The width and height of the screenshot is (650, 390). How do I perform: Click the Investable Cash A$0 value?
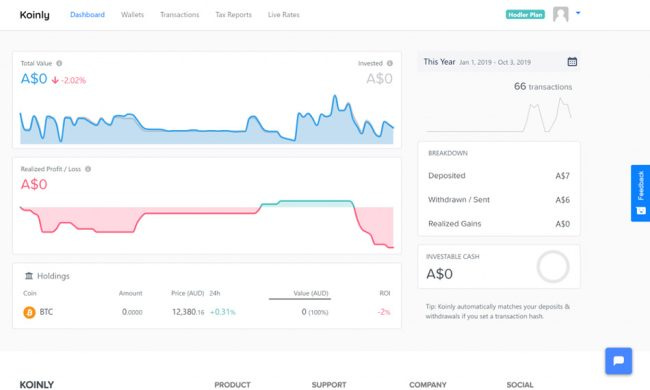pos(439,274)
